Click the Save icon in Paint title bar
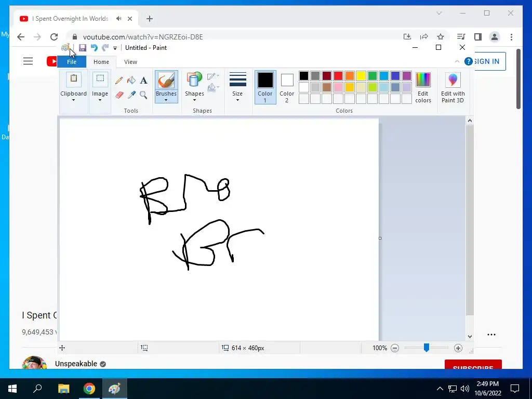The image size is (532, 399). click(83, 48)
